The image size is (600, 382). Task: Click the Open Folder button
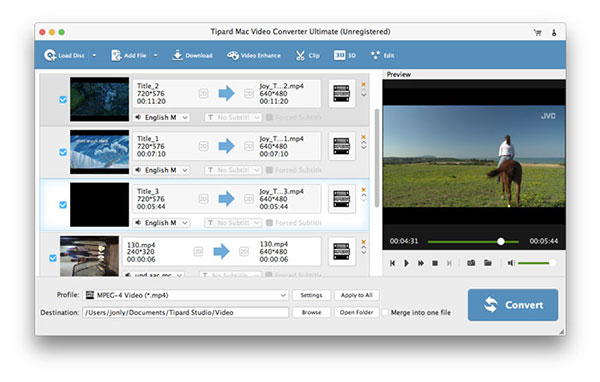click(357, 312)
